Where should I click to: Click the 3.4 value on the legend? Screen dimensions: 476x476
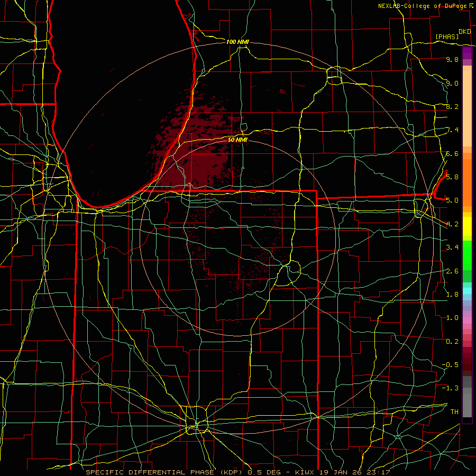tap(452, 247)
